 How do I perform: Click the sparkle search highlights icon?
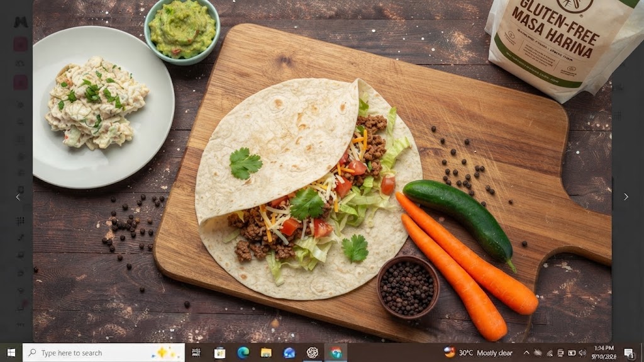165,353
